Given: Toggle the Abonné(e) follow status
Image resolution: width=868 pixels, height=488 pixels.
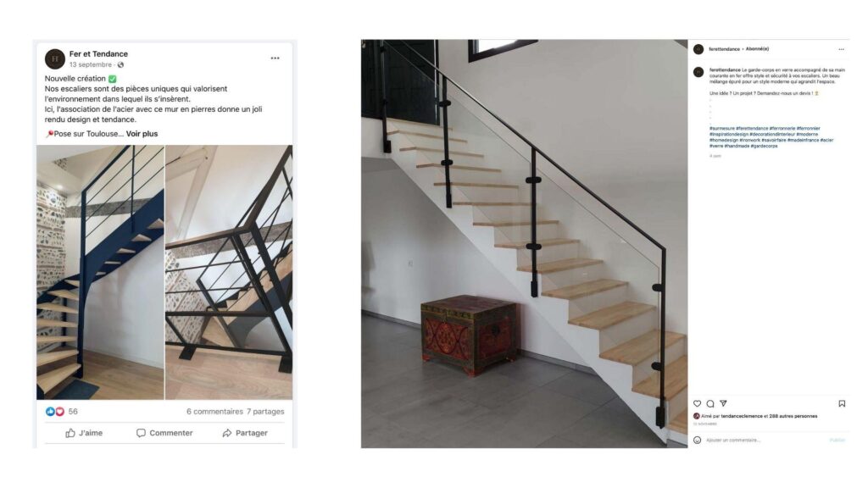Looking at the screenshot, I should pyautogui.click(x=757, y=49).
